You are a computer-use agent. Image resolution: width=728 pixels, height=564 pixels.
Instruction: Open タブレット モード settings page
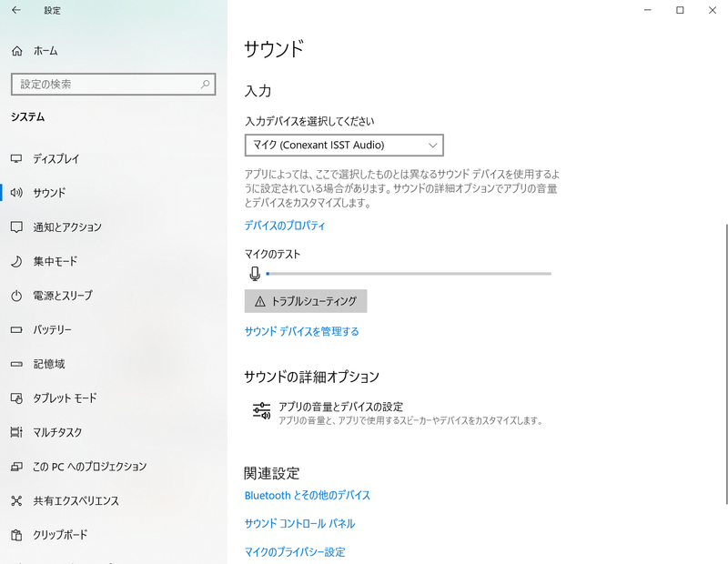65,398
